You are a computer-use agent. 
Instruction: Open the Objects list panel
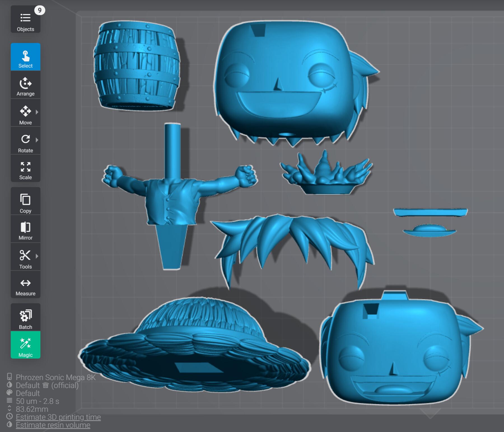tap(25, 20)
